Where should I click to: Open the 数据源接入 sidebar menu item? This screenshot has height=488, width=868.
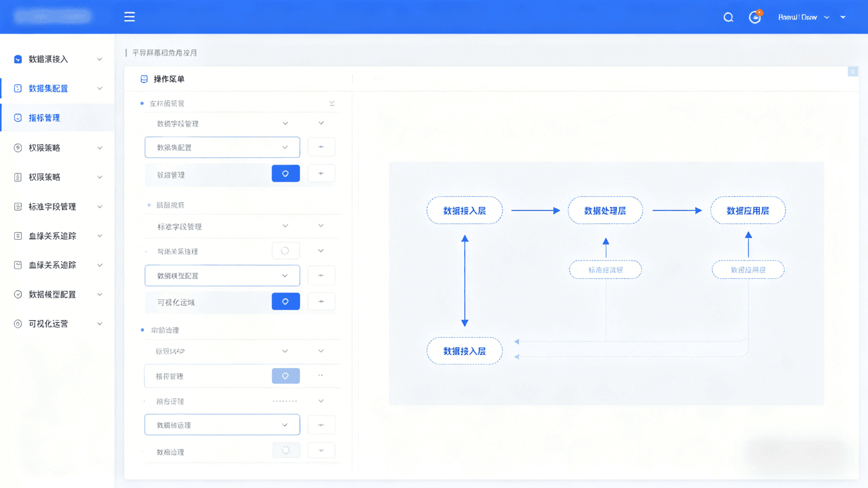tap(48, 59)
